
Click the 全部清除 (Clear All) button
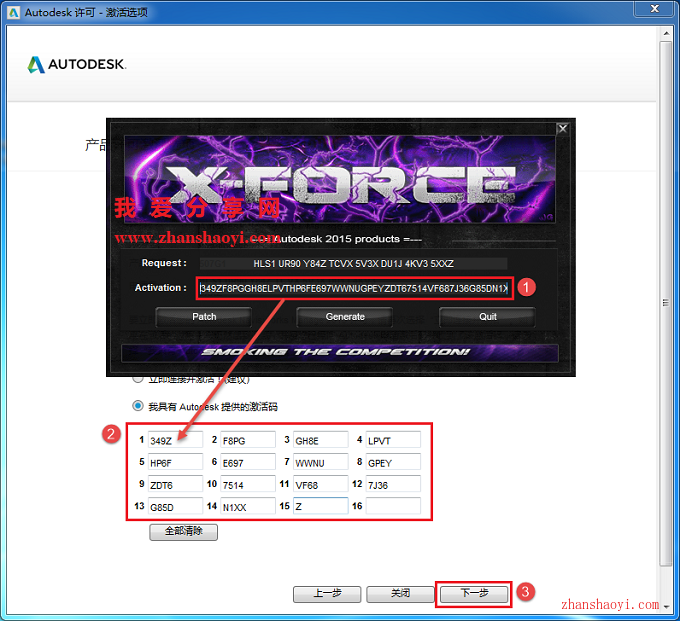(183, 532)
